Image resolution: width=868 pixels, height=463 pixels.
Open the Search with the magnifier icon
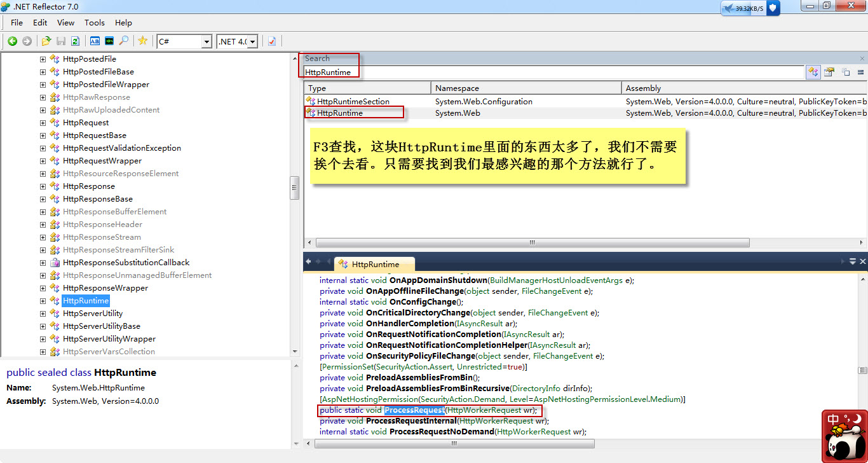125,41
